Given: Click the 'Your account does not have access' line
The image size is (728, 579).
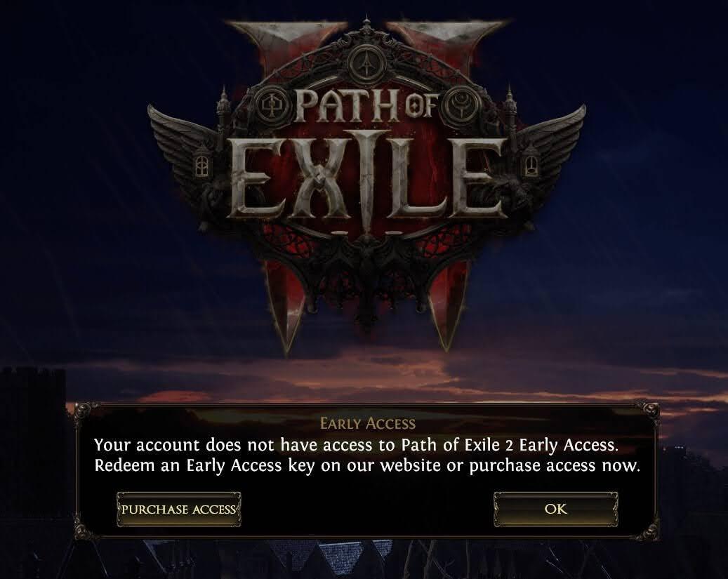Looking at the screenshot, I should (x=356, y=445).
